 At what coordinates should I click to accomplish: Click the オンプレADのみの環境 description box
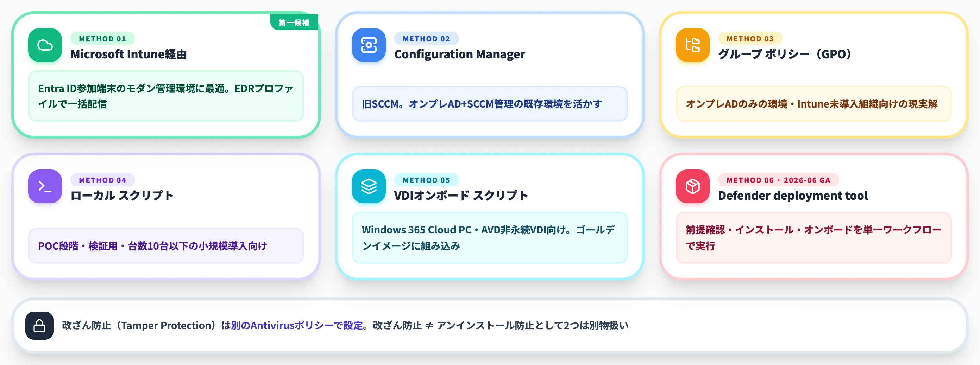813,104
